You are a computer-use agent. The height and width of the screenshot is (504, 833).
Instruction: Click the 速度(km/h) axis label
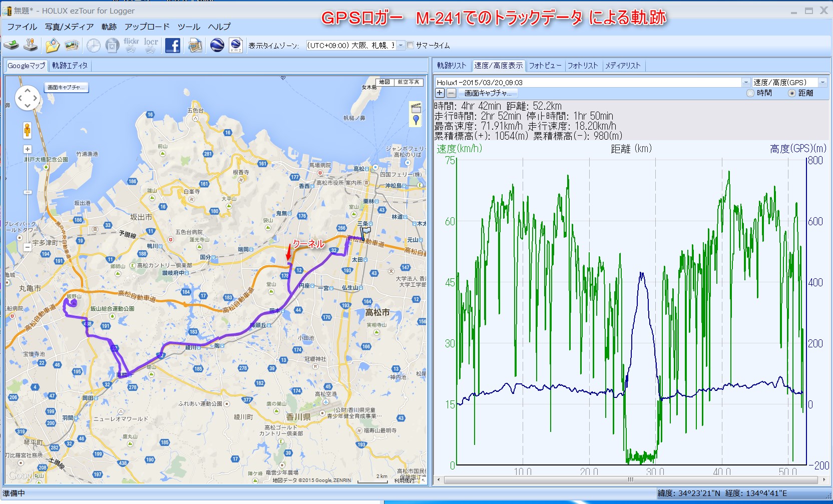point(459,149)
